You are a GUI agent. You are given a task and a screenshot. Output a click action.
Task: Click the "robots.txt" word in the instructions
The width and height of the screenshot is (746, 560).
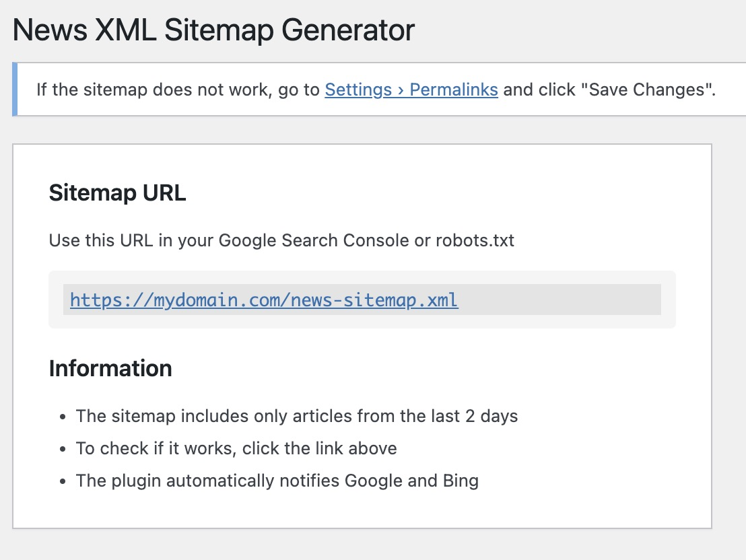(x=475, y=241)
